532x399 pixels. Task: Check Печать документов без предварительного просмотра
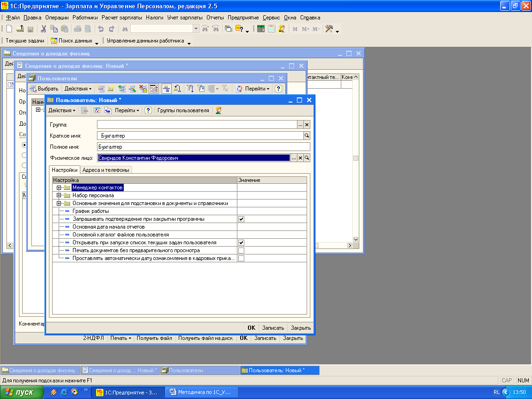tap(241, 250)
